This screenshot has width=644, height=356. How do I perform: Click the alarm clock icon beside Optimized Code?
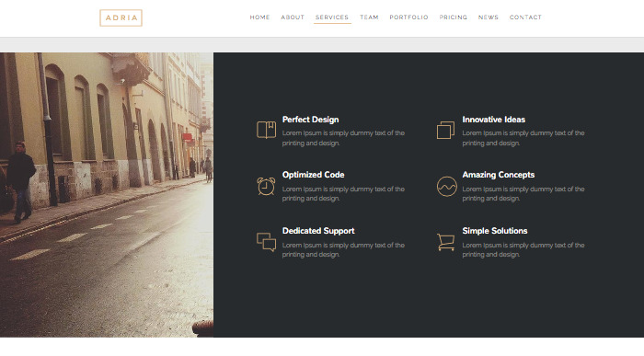click(x=266, y=186)
